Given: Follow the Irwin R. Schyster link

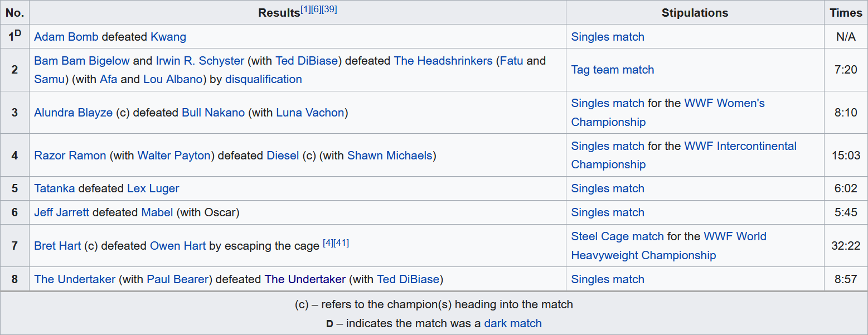Looking at the screenshot, I should click(200, 61).
